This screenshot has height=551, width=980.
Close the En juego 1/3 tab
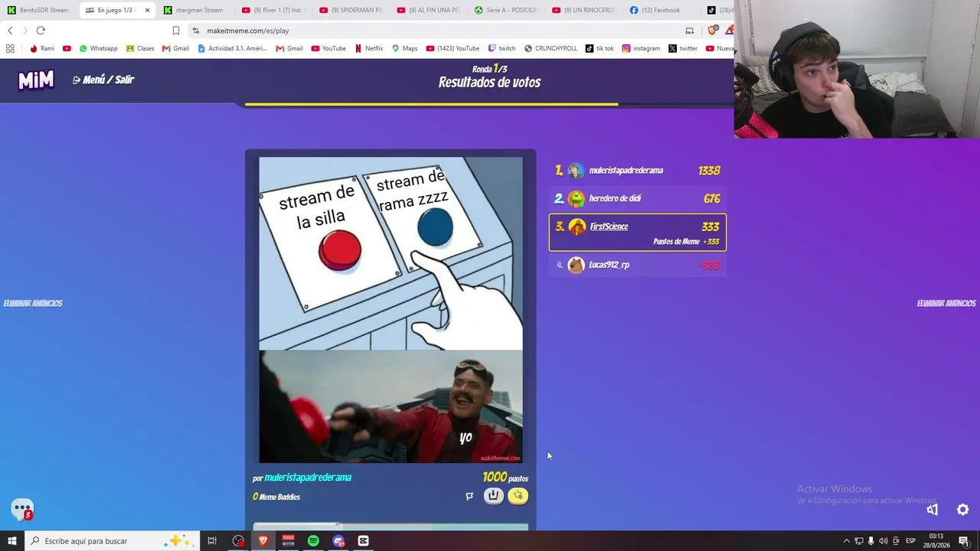pyautogui.click(x=147, y=10)
